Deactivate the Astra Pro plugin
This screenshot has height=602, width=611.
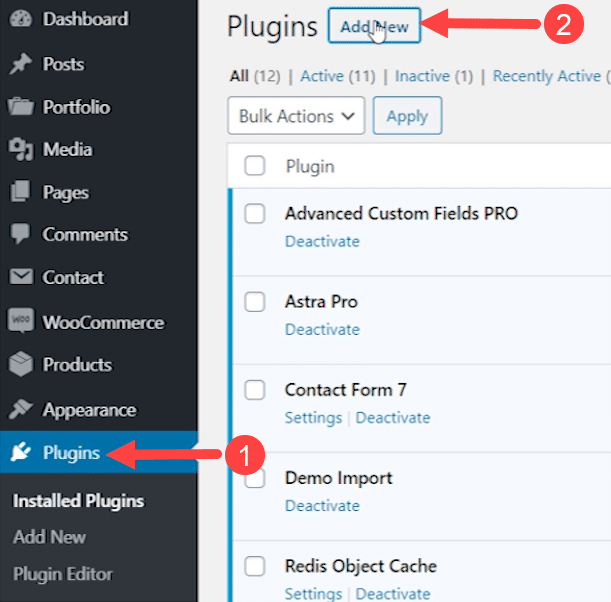tap(322, 329)
